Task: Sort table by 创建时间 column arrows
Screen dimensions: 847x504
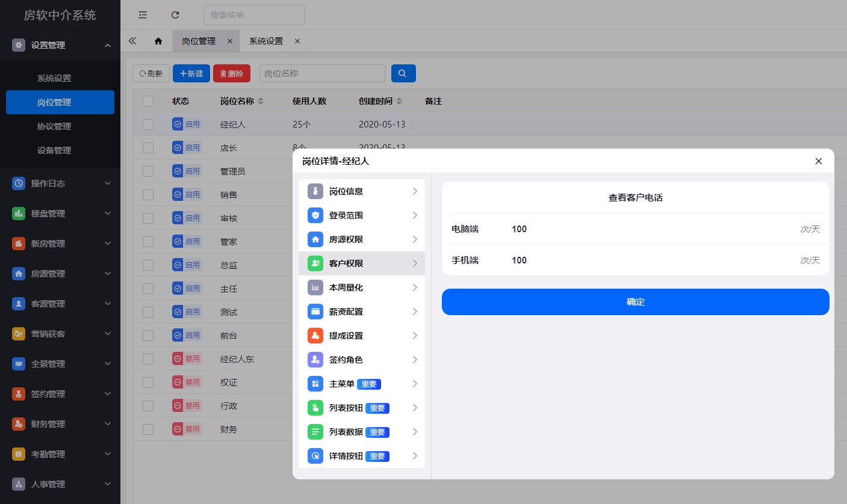Action: 399,101
